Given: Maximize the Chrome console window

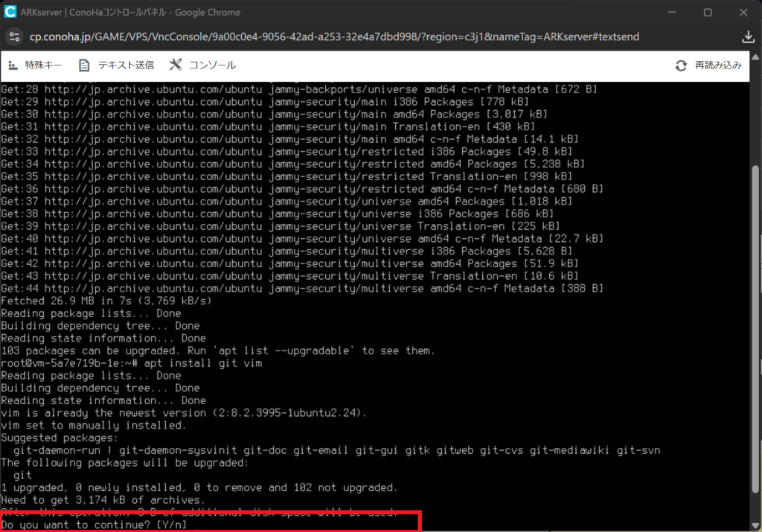Looking at the screenshot, I should click(708, 12).
